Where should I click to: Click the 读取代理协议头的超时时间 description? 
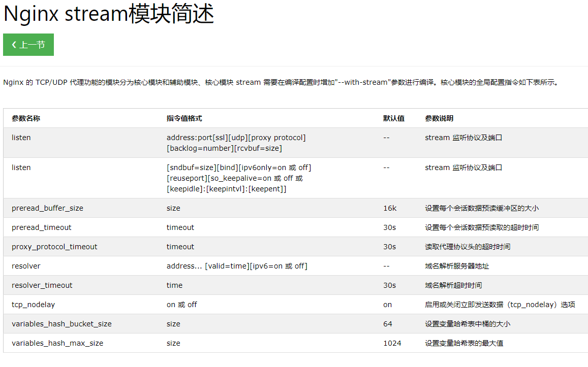point(468,247)
